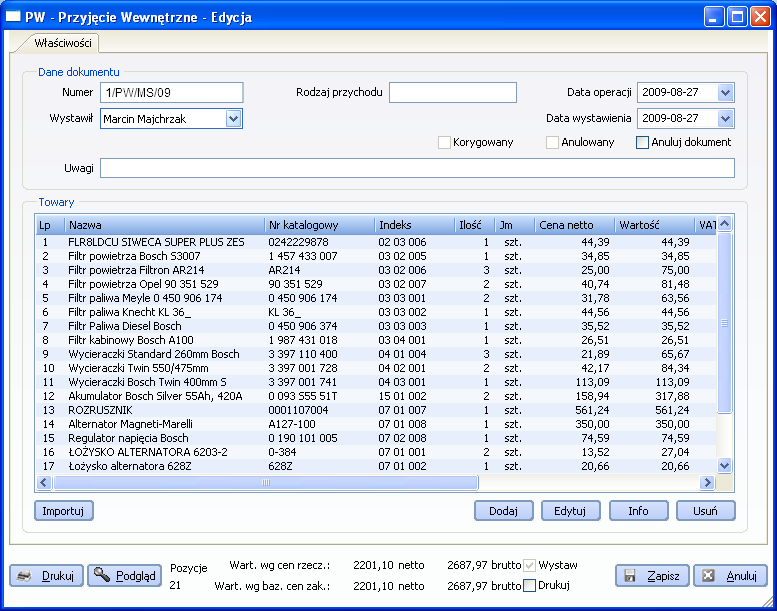Click the Dodaj button
Viewport: 777px width, 611px height.
503,511
